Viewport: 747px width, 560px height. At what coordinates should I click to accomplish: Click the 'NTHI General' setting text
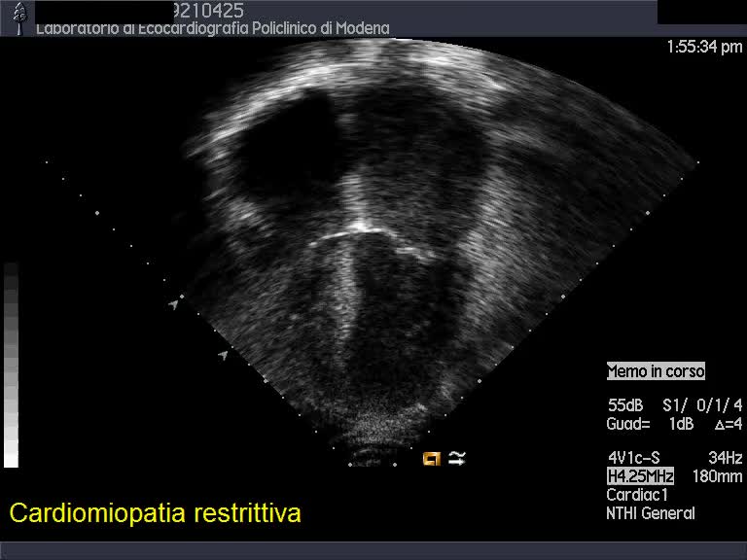click(651, 513)
